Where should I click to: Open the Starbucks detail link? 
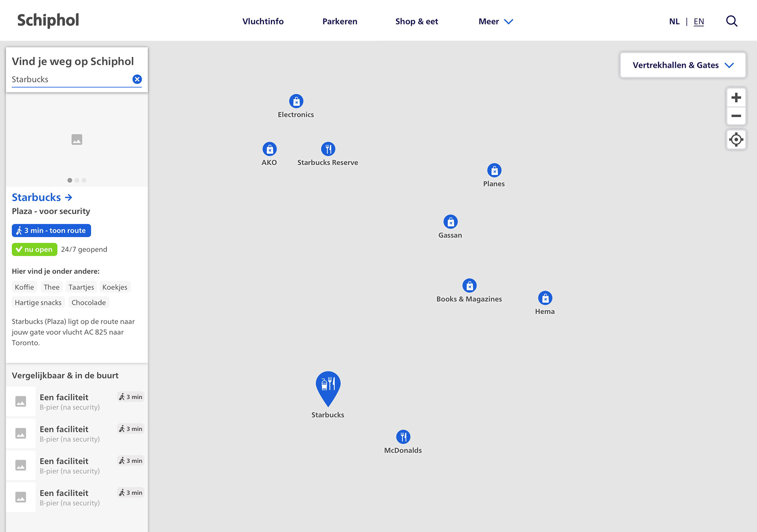[42, 197]
